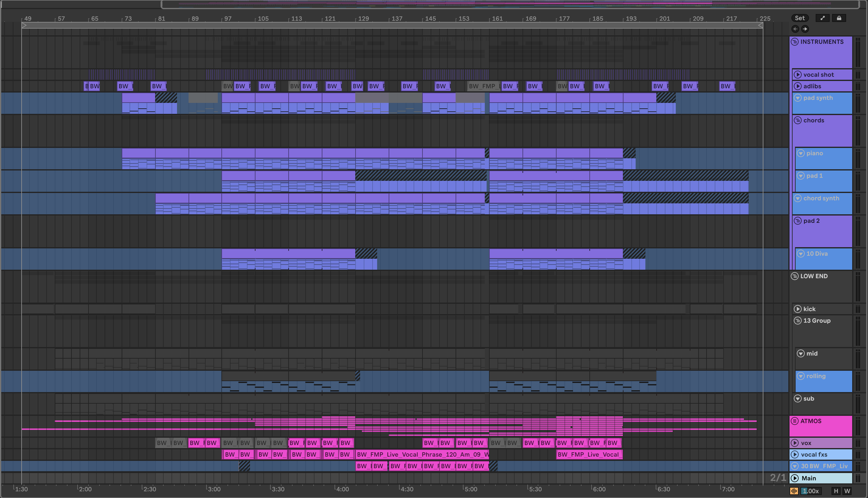This screenshot has width=868, height=498.
Task: Collapse the chords group
Action: [798, 121]
